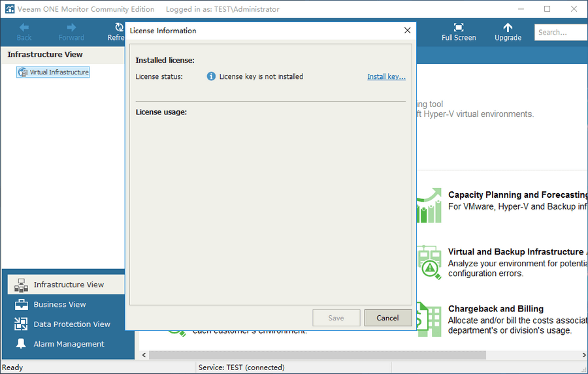Viewport: 588px width, 374px height.
Task: Click 'License key is not installed' text
Action: pos(261,76)
